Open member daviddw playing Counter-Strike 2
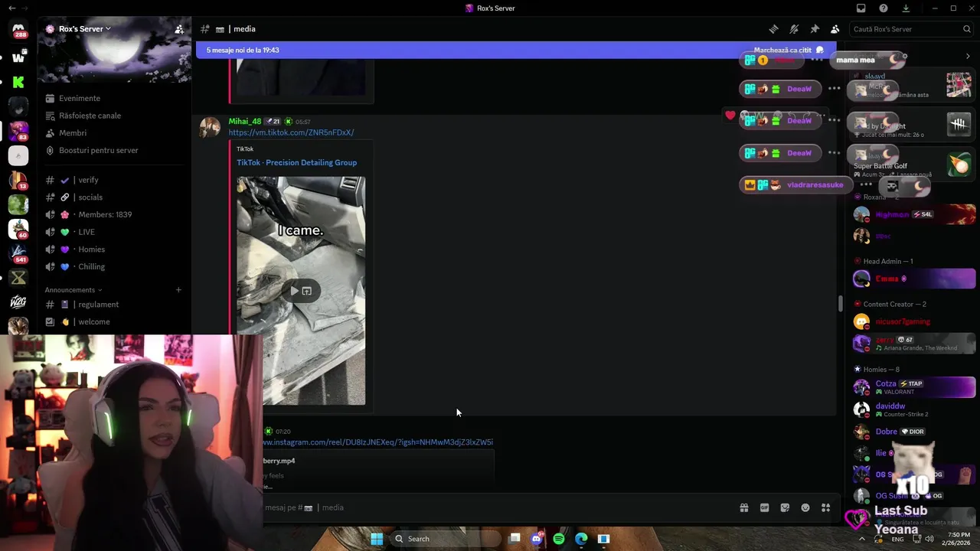This screenshot has width=980, height=551. (914, 409)
